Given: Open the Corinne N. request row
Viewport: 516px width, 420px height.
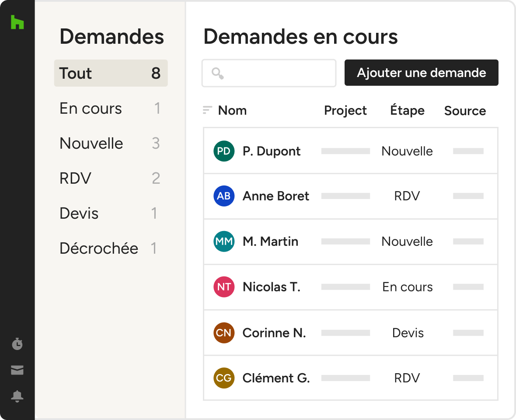Looking at the screenshot, I should [350, 333].
